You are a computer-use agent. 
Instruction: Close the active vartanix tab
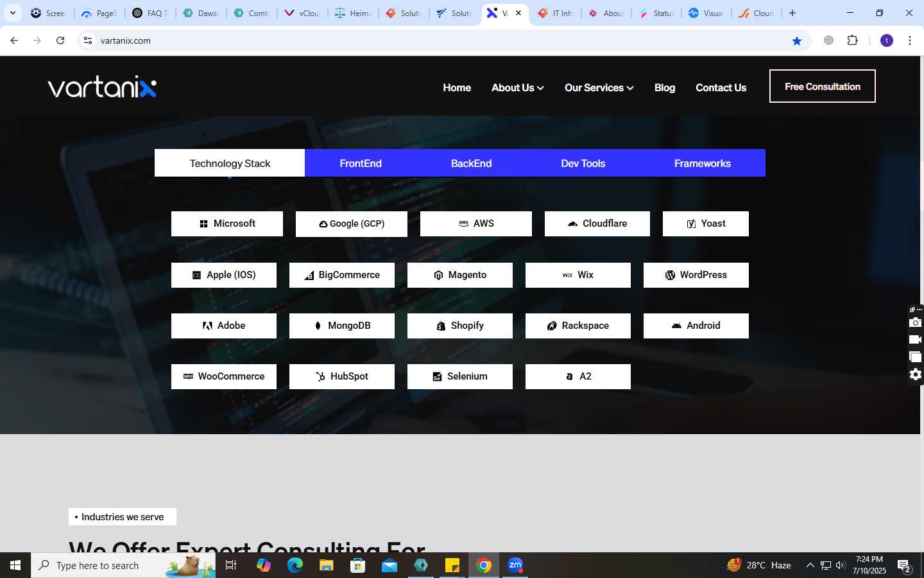click(518, 13)
